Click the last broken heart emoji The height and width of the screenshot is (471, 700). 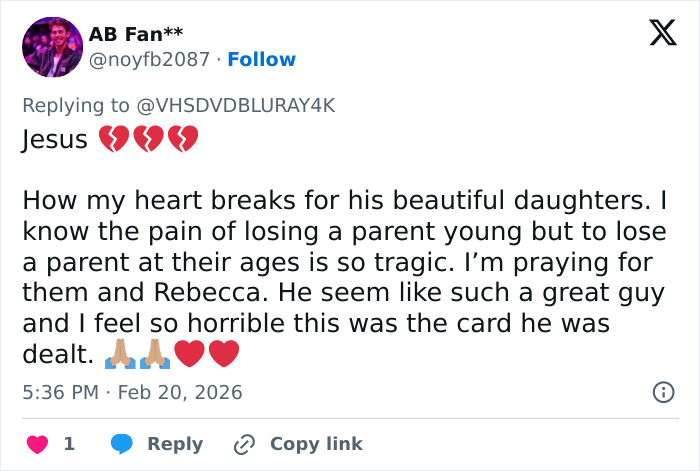[183, 140]
